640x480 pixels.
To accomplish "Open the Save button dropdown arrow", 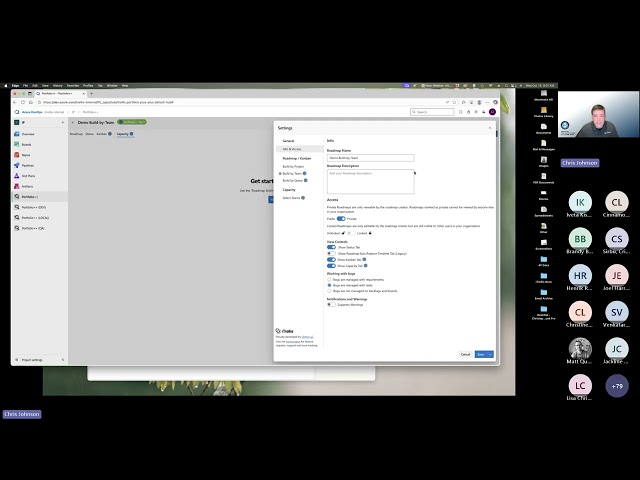I will pyautogui.click(x=490, y=354).
